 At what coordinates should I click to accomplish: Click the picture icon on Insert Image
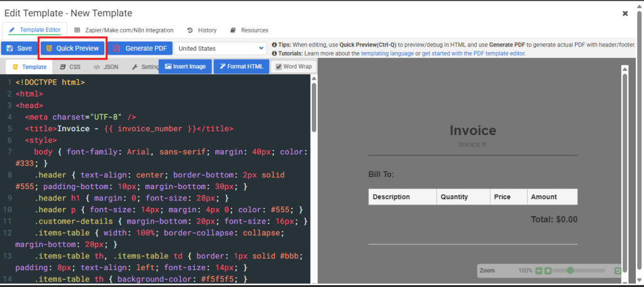point(168,67)
